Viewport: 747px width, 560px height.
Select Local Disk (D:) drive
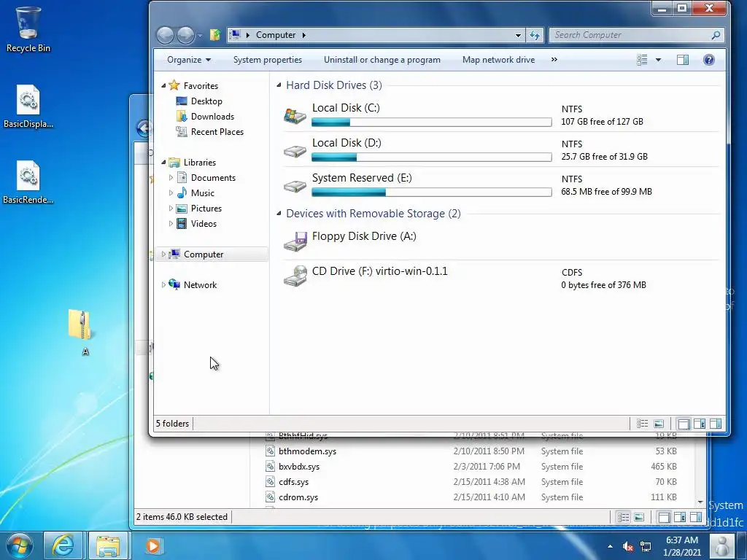point(499,149)
